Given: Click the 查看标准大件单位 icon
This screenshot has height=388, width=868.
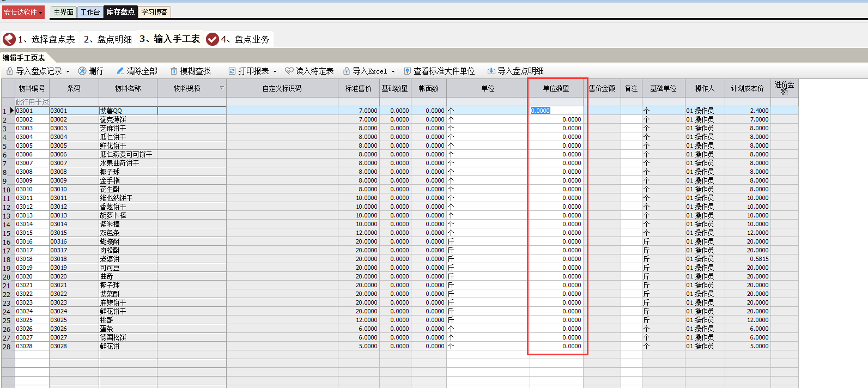Looking at the screenshot, I should tap(408, 71).
